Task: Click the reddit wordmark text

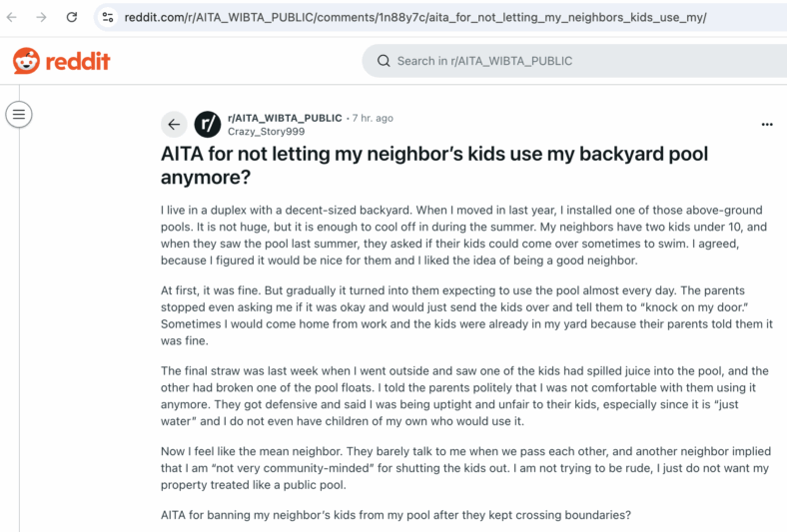Action: tap(78, 61)
